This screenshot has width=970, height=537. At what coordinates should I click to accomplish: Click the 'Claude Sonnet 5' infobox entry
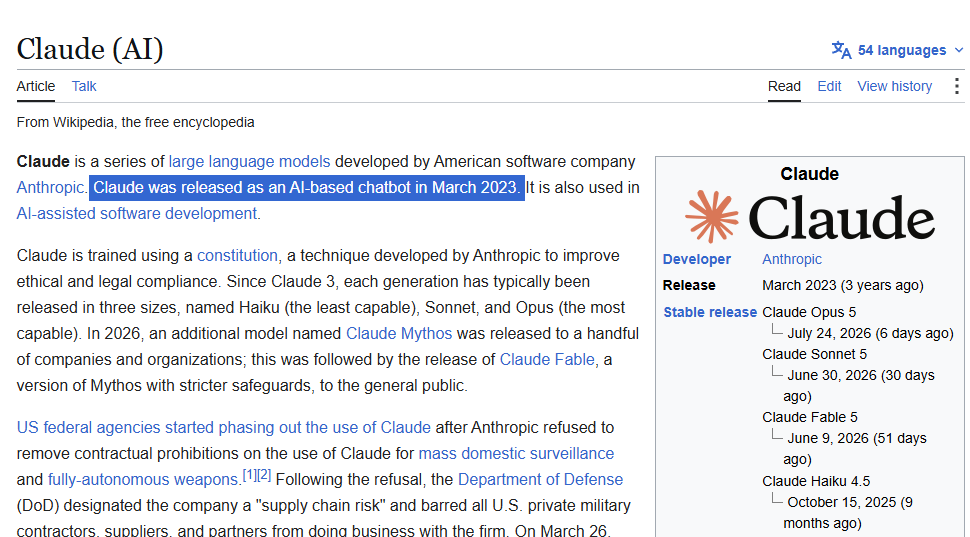(815, 354)
